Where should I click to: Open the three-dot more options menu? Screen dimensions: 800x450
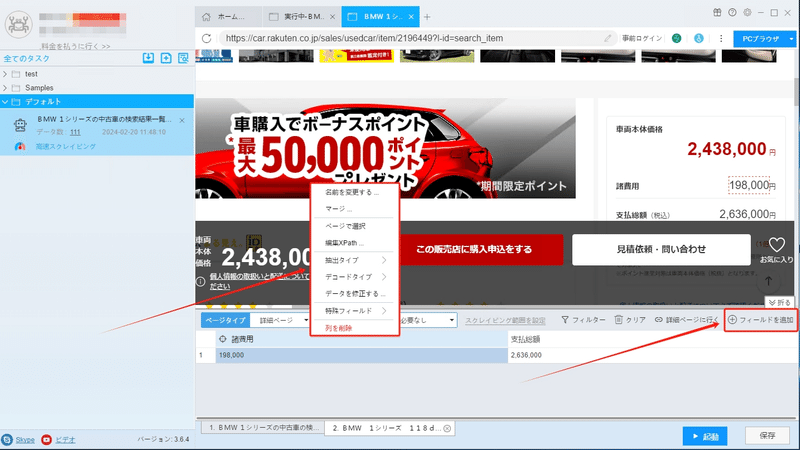point(721,38)
